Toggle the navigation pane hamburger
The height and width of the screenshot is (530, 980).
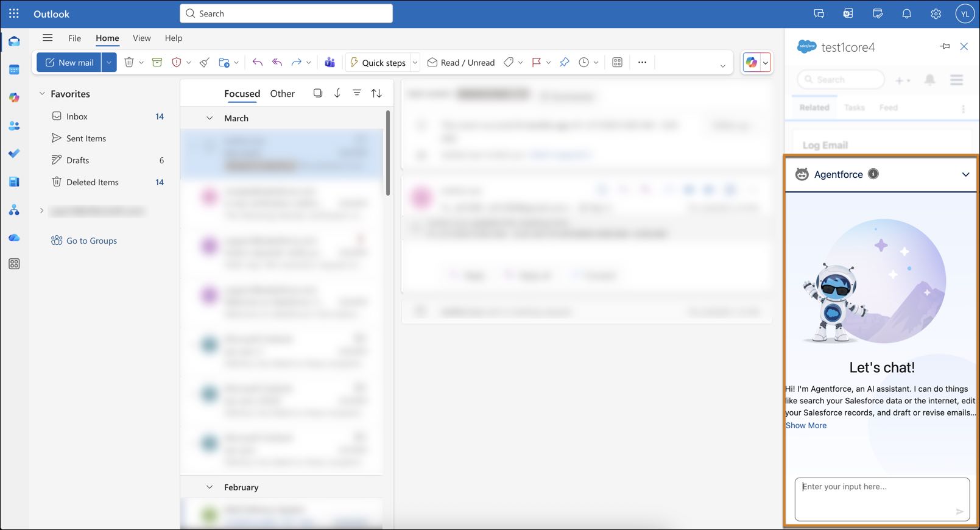coord(48,38)
